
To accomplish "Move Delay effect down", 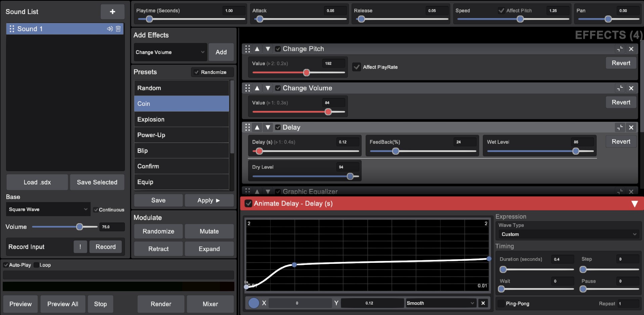I will [x=268, y=127].
